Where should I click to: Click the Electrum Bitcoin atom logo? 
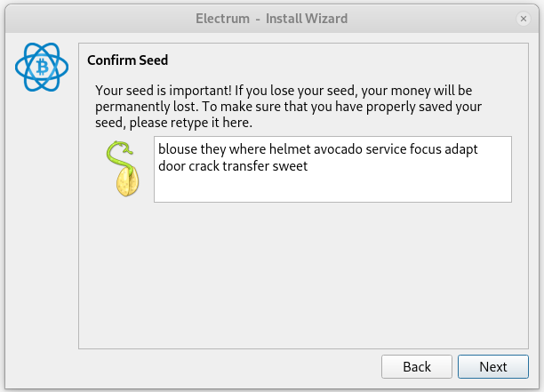click(x=42, y=67)
